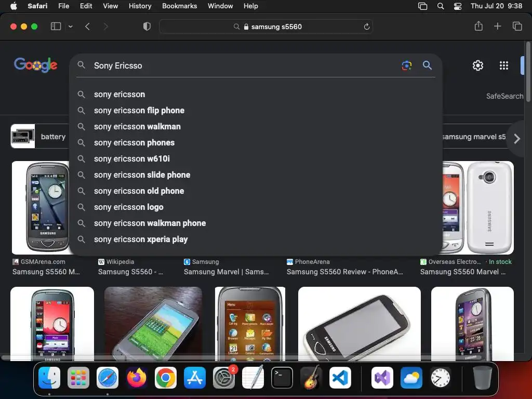Open the tilted black Samsung phone thumbnail
Image resolution: width=532 pixels, height=399 pixels.
point(360,324)
